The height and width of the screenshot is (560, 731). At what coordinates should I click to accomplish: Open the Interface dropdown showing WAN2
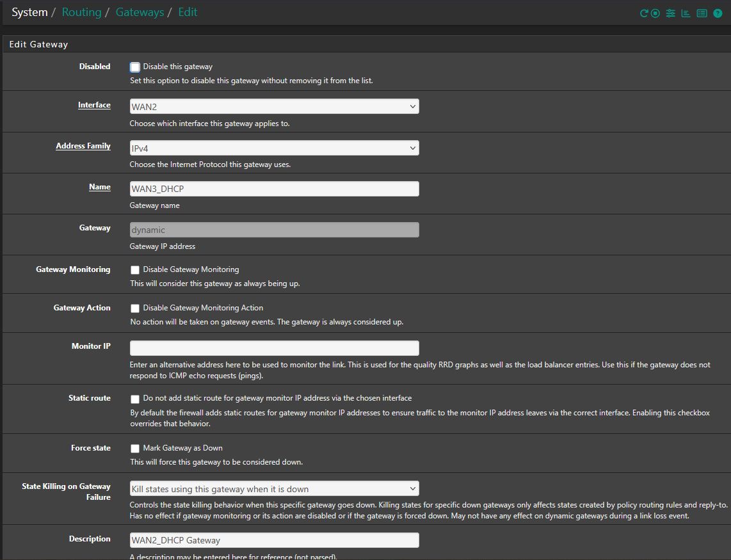(274, 106)
